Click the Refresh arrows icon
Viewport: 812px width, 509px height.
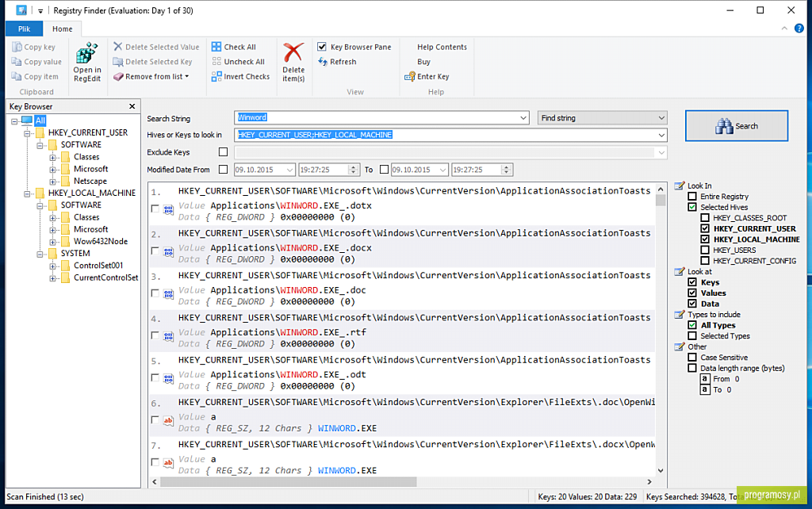pyautogui.click(x=323, y=62)
